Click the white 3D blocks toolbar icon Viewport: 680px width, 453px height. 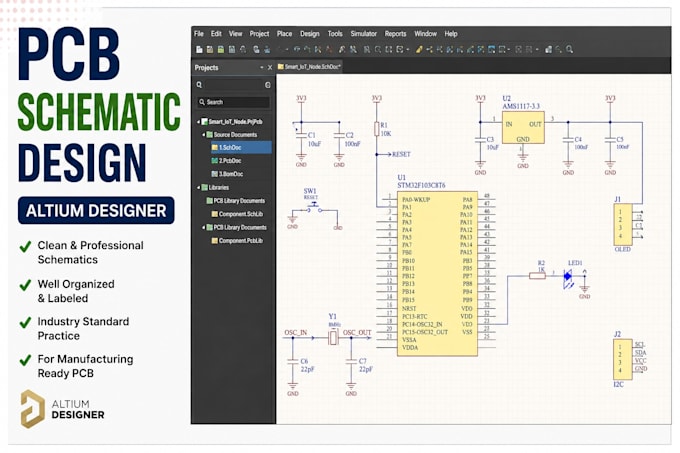click(549, 49)
